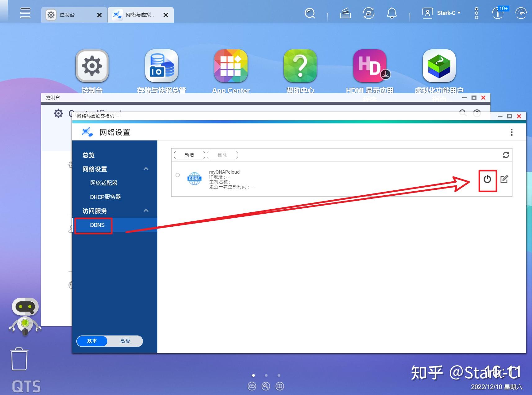Screen dimensions: 532x395
Task: Enable myQNAPcloud with the power toggle
Action: tap(487, 179)
